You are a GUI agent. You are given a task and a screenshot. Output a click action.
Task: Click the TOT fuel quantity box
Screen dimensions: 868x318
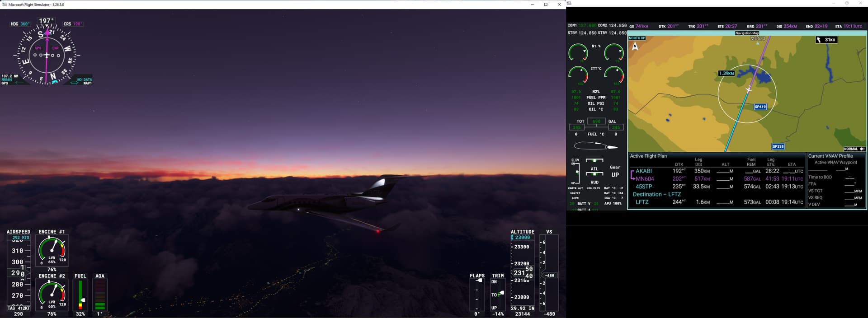click(x=596, y=122)
